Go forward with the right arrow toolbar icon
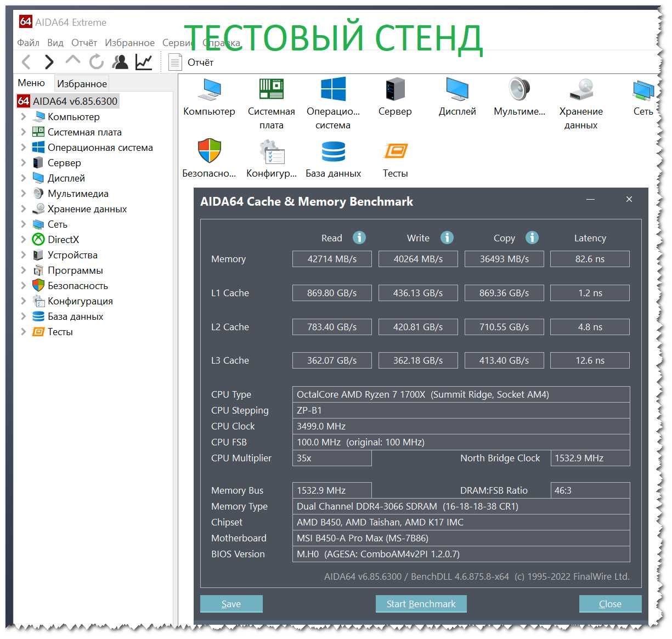Viewport: 672px width, 639px height. click(x=49, y=62)
